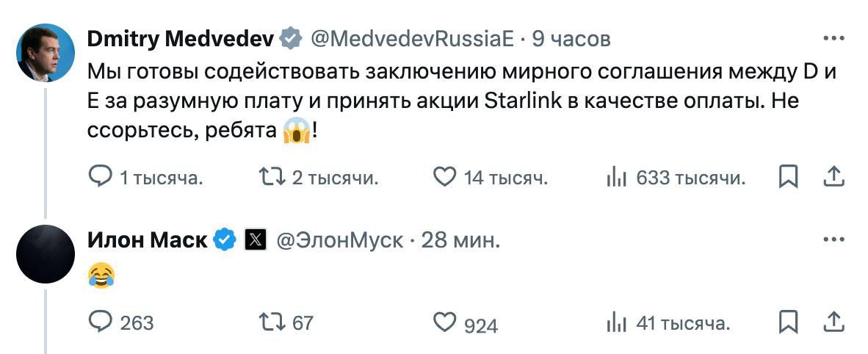This screenshot has width=868, height=354.
Task: Reply to Илон Маск's emoji tweet
Action: 99,322
